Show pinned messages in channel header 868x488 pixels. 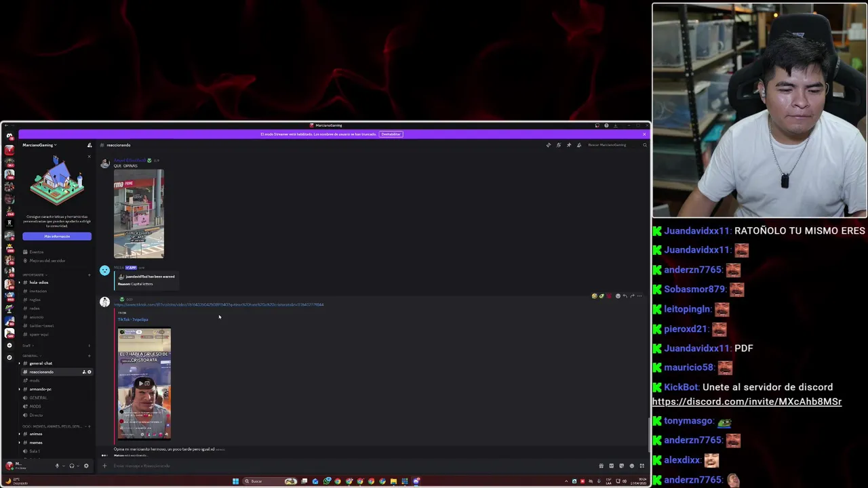(569, 145)
